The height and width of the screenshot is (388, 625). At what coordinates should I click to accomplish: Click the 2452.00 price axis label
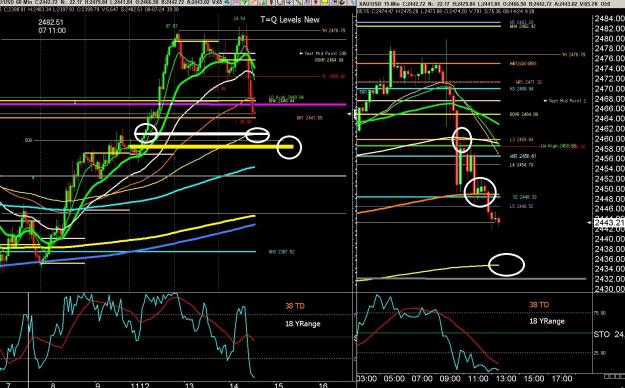pos(609,179)
